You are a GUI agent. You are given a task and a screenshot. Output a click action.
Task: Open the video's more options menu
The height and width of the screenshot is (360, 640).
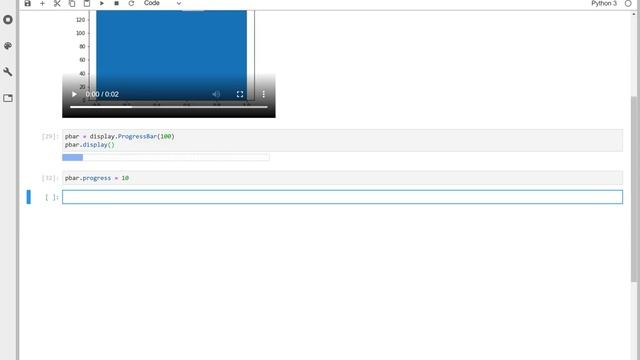pyautogui.click(x=264, y=94)
